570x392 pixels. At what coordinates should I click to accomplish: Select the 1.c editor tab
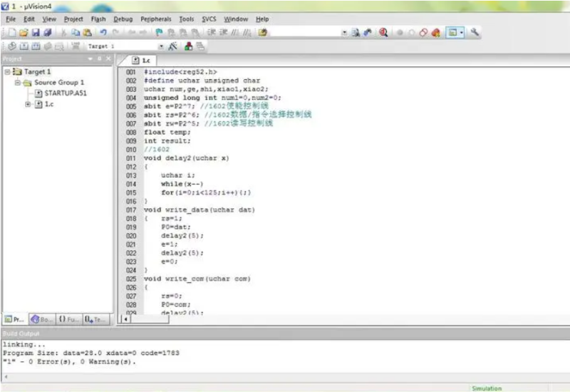tap(142, 61)
